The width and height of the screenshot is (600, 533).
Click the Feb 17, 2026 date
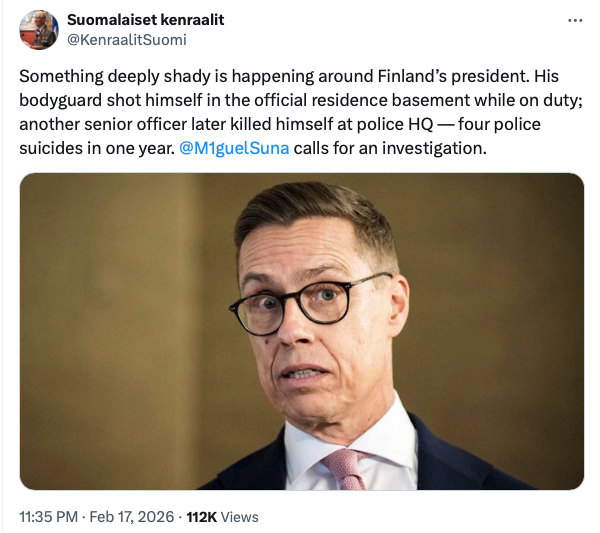tap(131, 517)
